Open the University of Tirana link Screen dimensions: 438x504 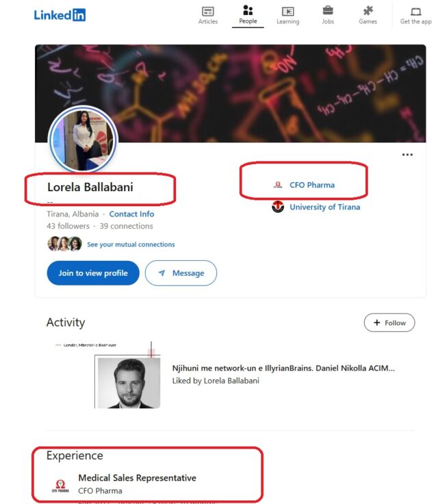324,207
